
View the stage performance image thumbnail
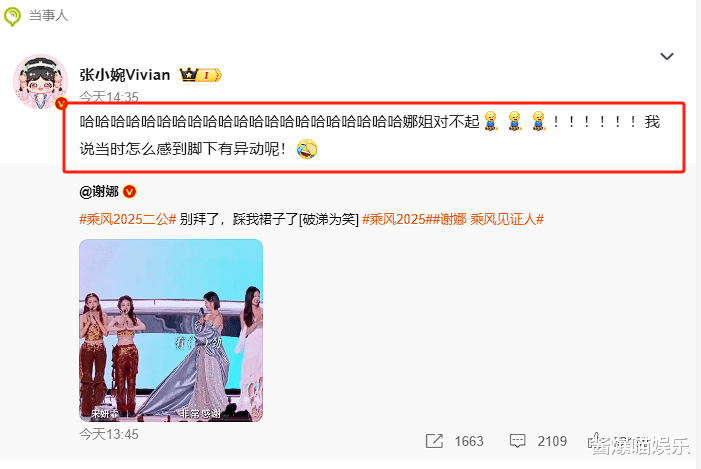171,330
